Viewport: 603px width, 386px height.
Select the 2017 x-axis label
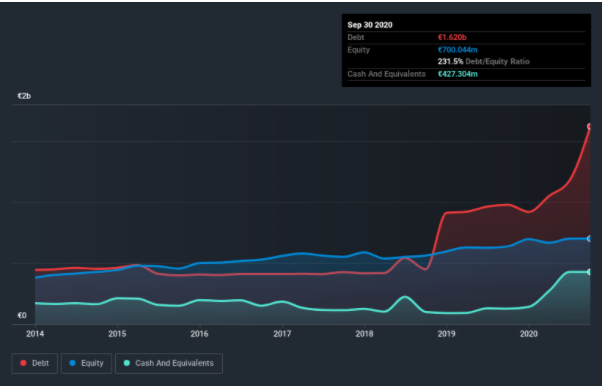(x=282, y=334)
